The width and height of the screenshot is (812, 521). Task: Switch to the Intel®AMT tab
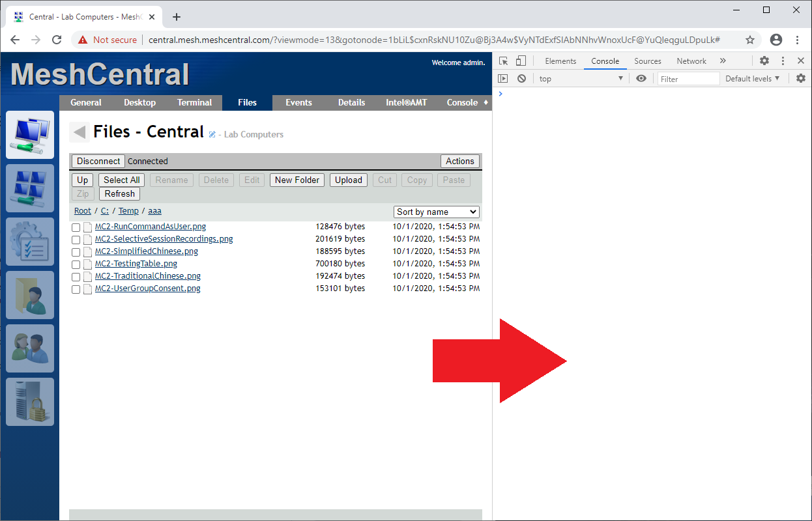(x=406, y=102)
